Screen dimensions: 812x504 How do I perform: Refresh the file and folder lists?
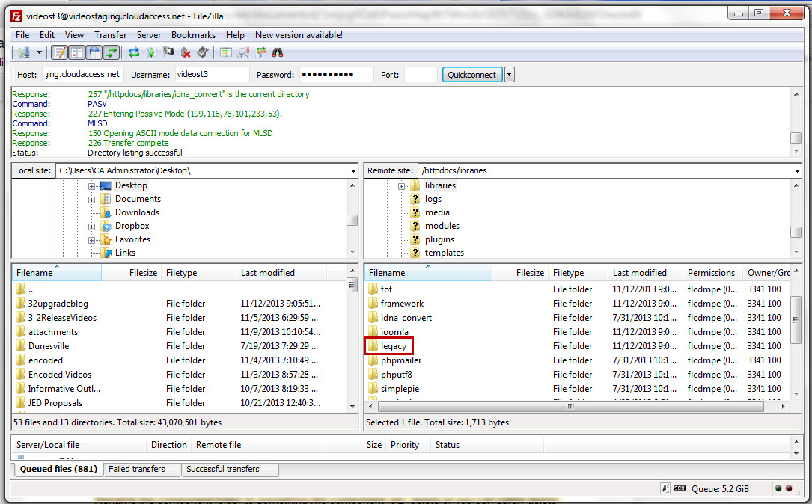(134, 53)
